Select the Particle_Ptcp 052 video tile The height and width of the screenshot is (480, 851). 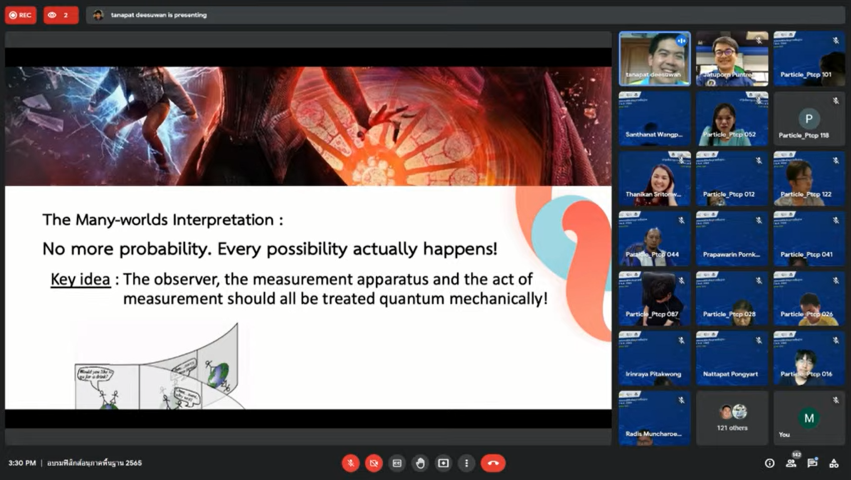click(x=732, y=118)
